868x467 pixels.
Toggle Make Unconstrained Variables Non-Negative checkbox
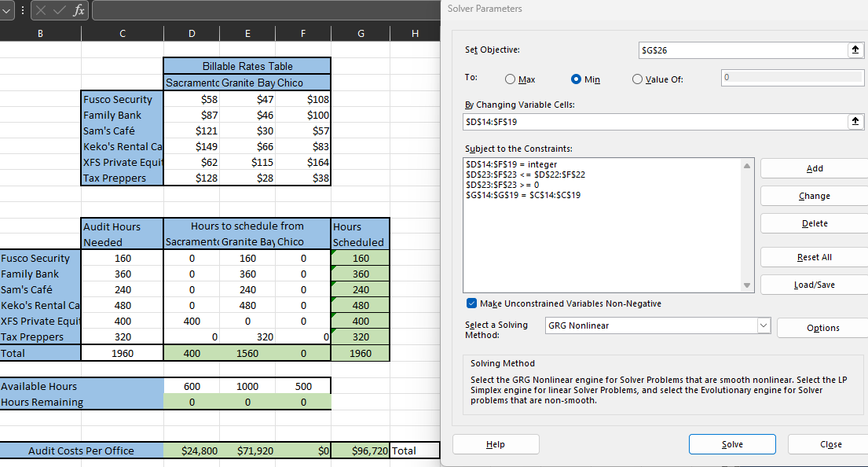pyautogui.click(x=471, y=303)
